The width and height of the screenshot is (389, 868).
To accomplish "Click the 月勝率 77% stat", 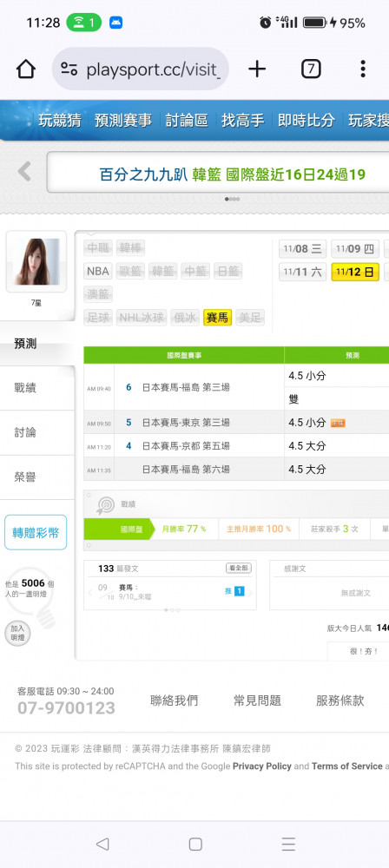I will 184,529.
